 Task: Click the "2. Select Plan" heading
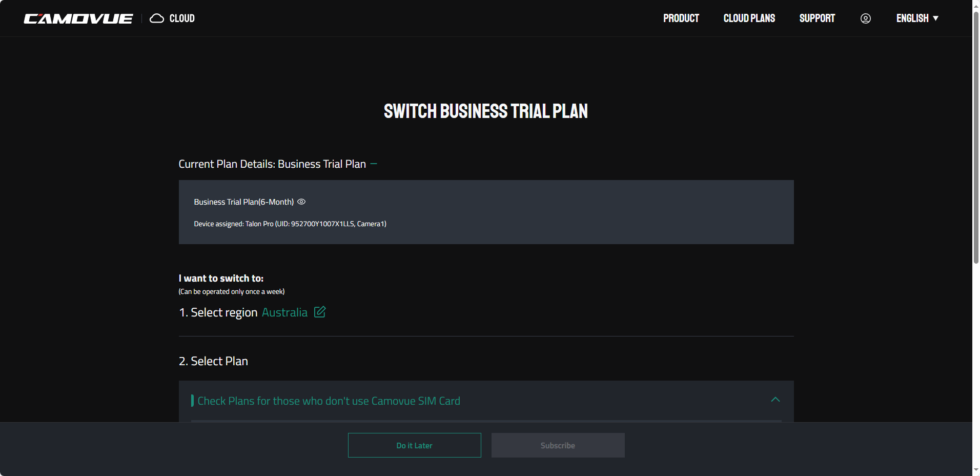point(213,361)
